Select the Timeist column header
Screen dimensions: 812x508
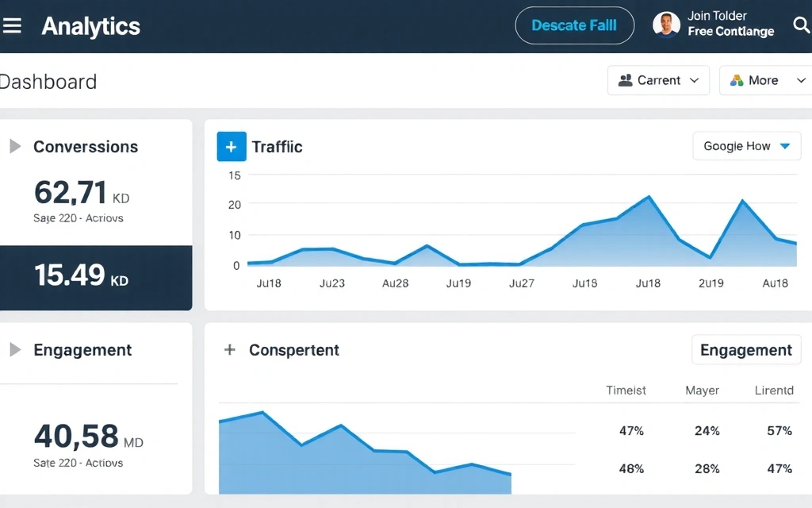[626, 390]
